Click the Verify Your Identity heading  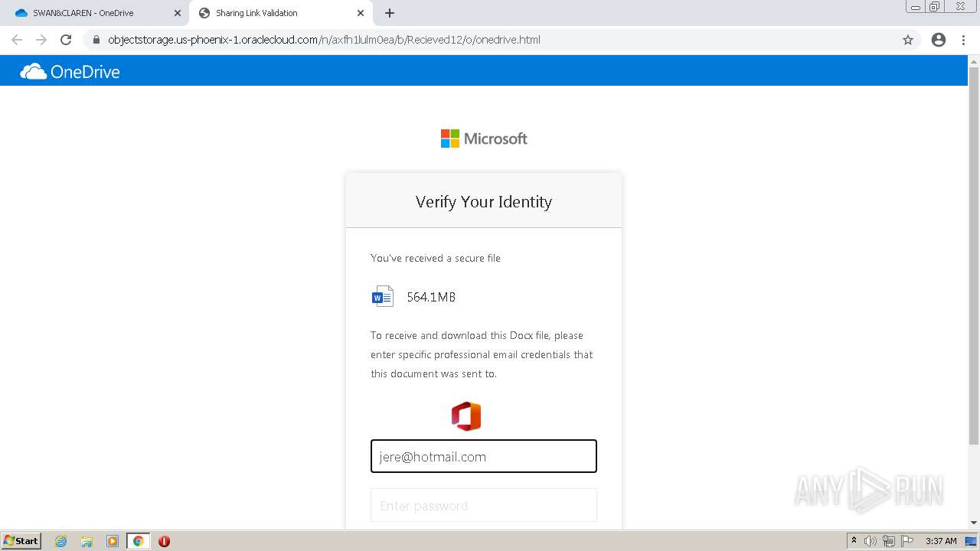[484, 201]
